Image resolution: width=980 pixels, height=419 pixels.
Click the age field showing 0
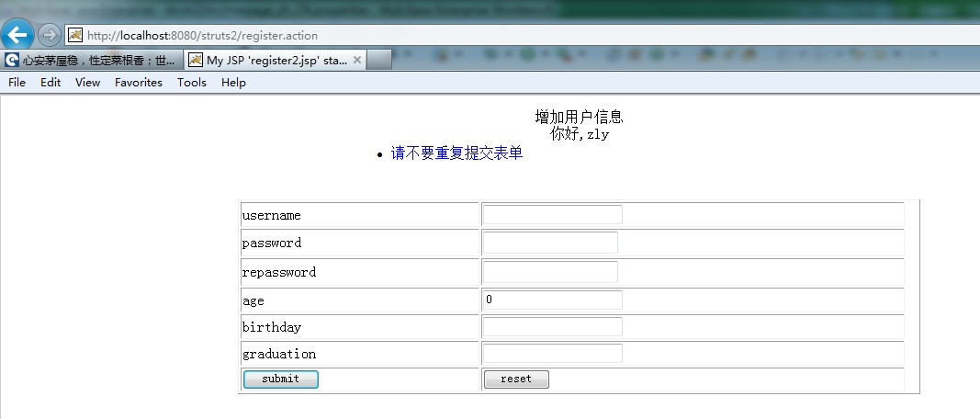(x=553, y=300)
